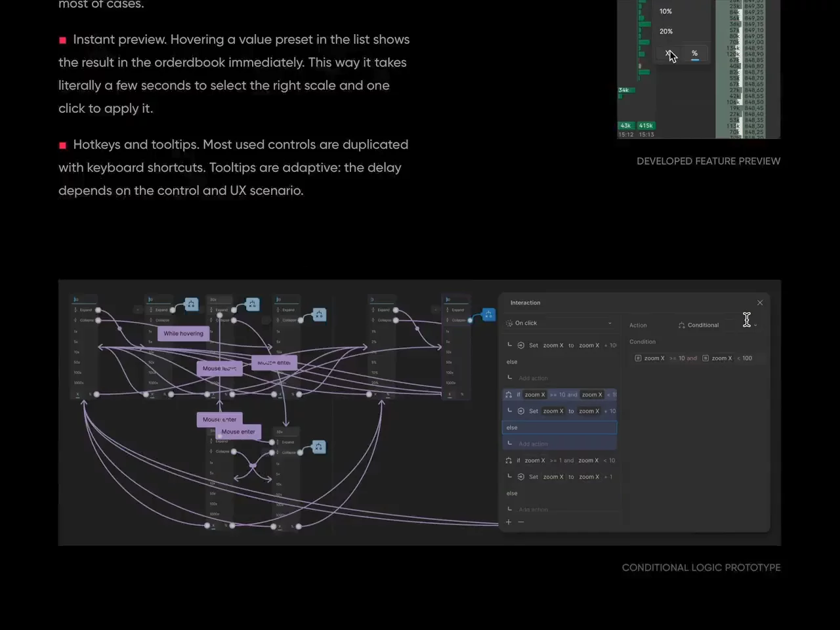840x630 pixels.
Task: Click the minus icon in the Interaction panel
Action: point(521,522)
